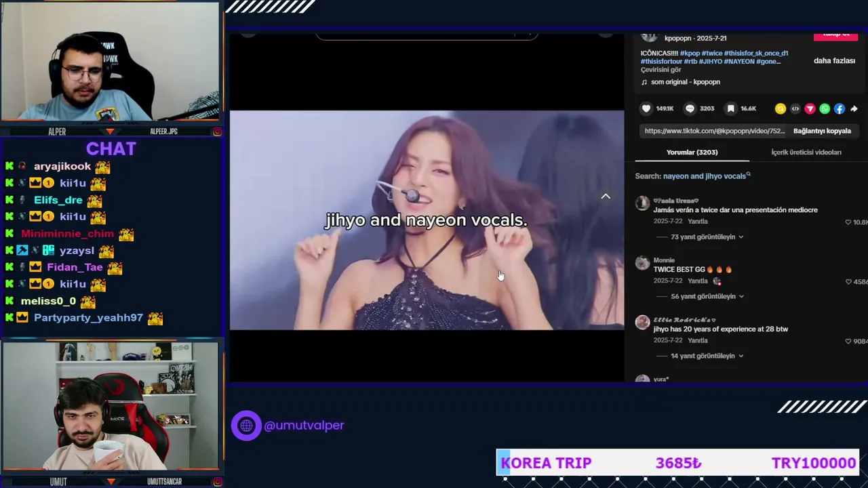
Task: Reply to Monnie's comment with Yanıtla
Action: (698, 281)
